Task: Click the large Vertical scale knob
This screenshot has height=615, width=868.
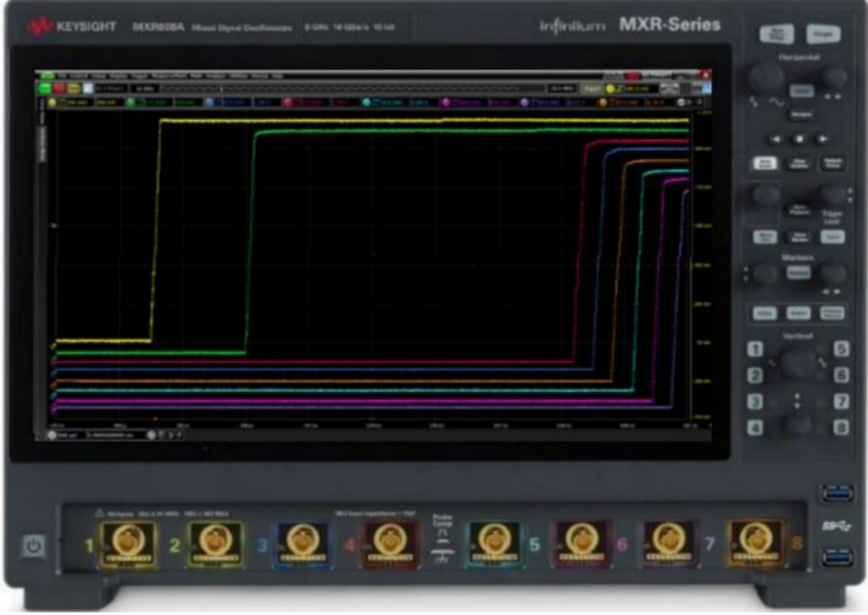Action: 798,363
